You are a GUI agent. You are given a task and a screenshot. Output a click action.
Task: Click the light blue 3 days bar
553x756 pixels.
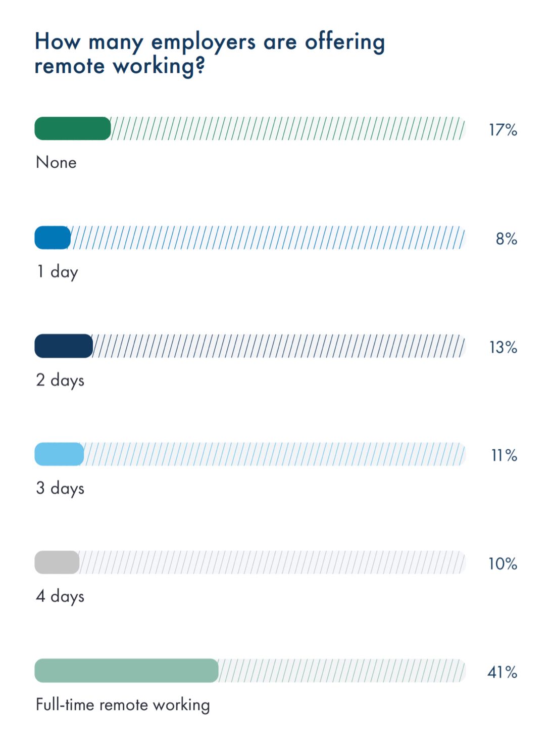pos(59,454)
